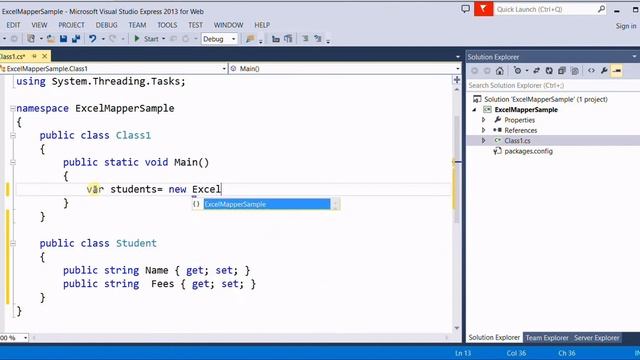
Task: Click the editor split-view plus button
Action: tap(457, 80)
